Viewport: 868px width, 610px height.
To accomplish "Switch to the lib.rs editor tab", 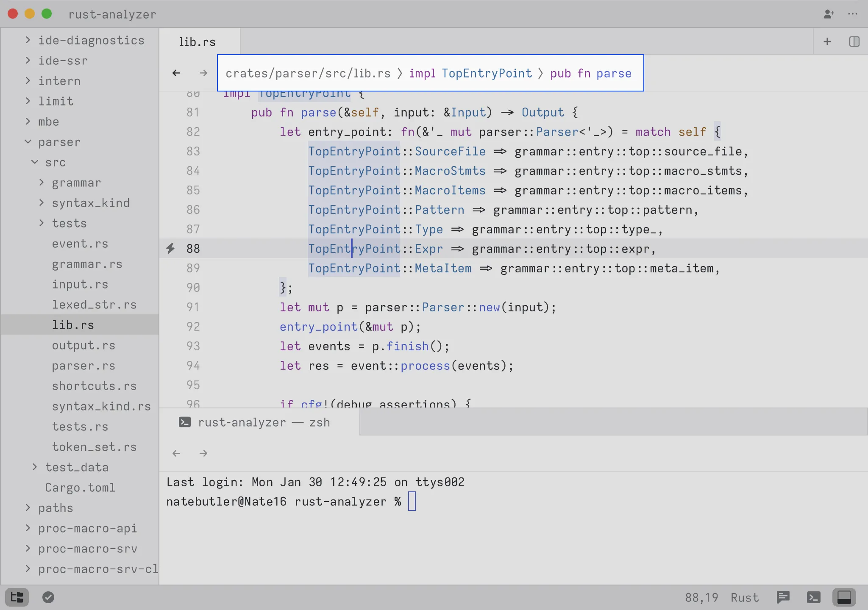I will 197,42.
